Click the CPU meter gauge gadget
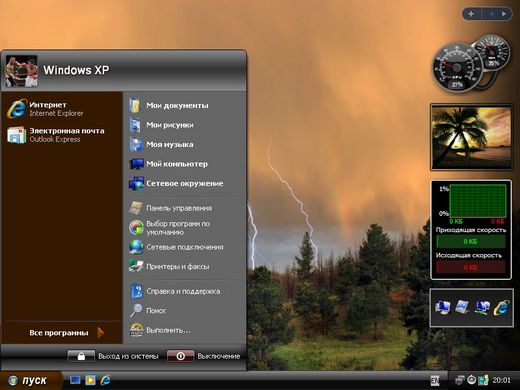The height and width of the screenshot is (390, 520). pos(457,68)
